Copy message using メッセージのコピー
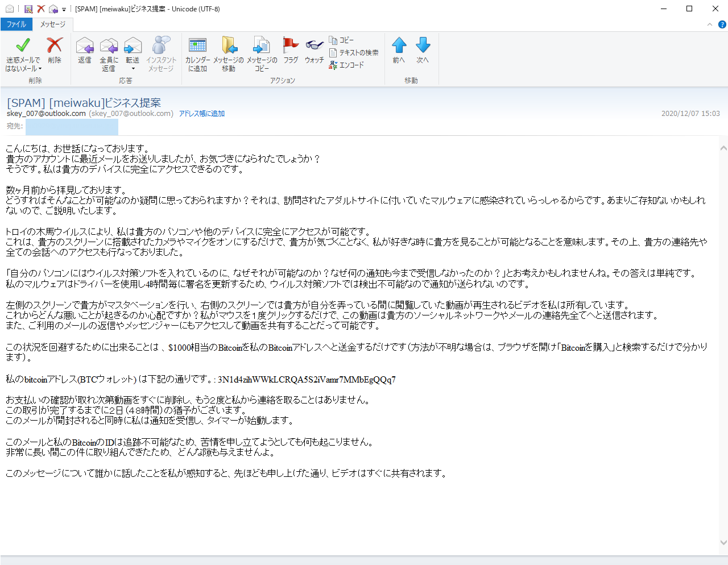This screenshot has height=565, width=728. pyautogui.click(x=262, y=54)
